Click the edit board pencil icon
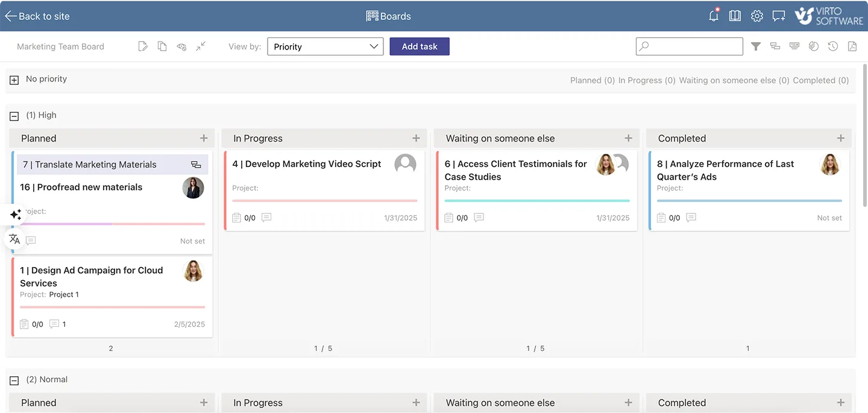 [143, 46]
